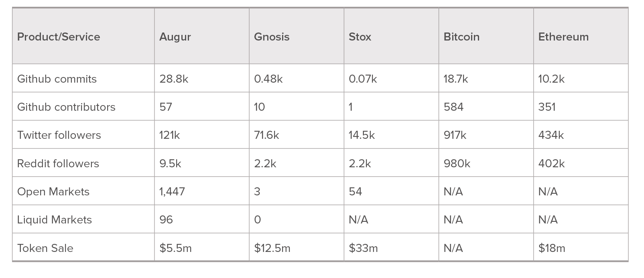Select Bitcoin's 584 contributors cell
The height and width of the screenshot is (278, 644).
[x=486, y=106]
